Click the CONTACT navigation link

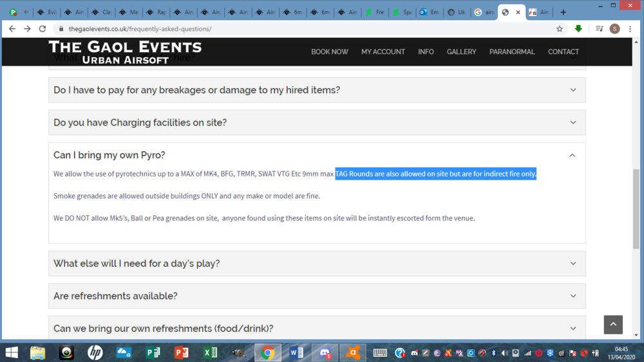click(563, 52)
